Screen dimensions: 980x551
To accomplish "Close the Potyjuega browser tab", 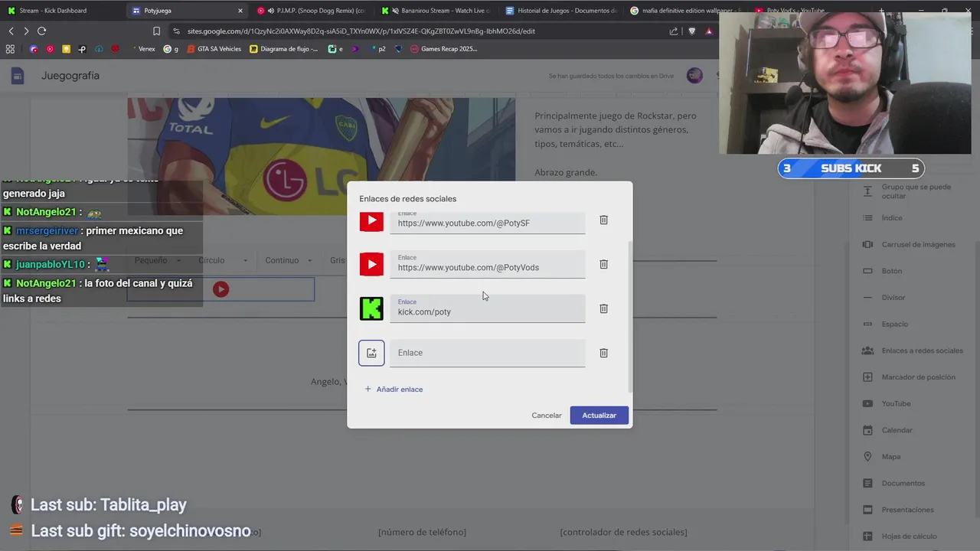I will (240, 11).
